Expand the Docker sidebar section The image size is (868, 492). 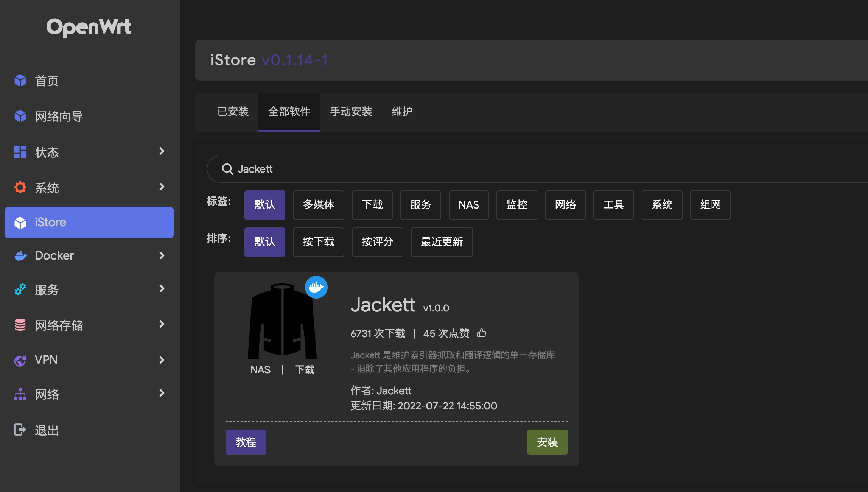[162, 255]
